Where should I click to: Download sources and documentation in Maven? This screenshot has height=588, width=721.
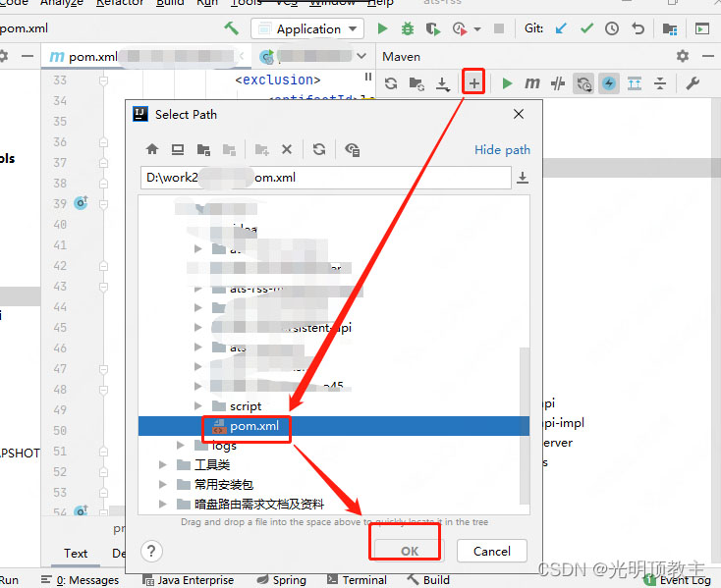[x=443, y=84]
